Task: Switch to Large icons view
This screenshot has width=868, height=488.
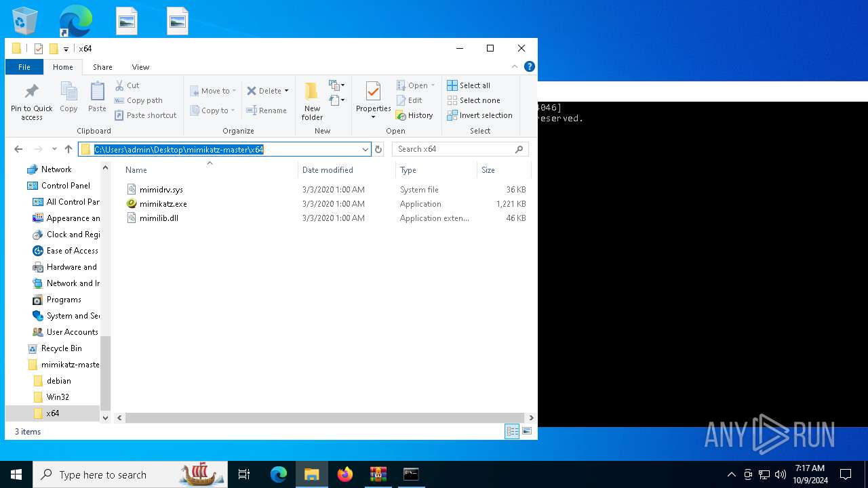Action: 527,431
